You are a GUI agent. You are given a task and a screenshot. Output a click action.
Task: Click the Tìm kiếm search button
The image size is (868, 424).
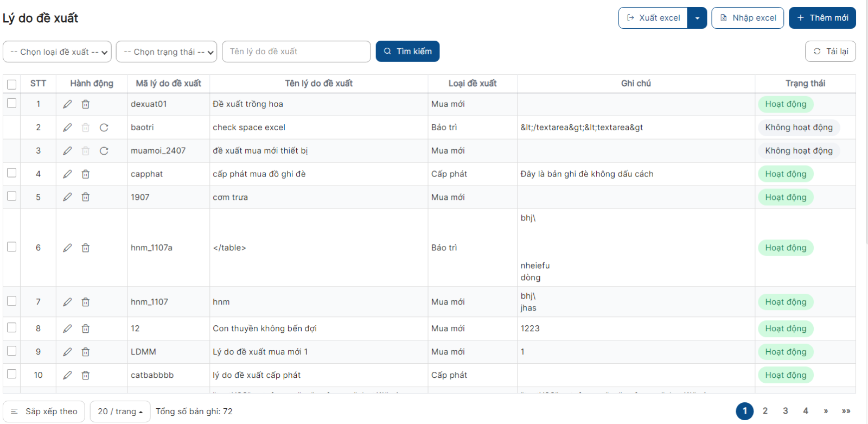(407, 52)
